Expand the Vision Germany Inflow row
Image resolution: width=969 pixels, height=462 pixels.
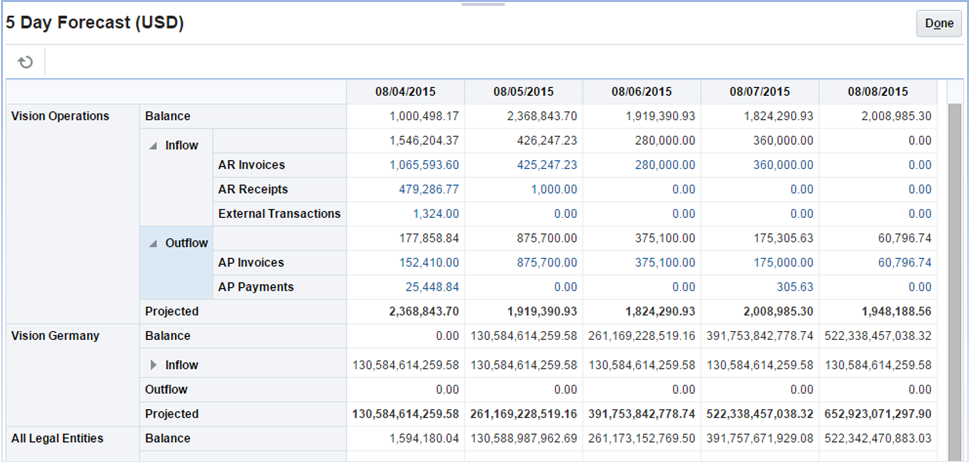coord(154,365)
